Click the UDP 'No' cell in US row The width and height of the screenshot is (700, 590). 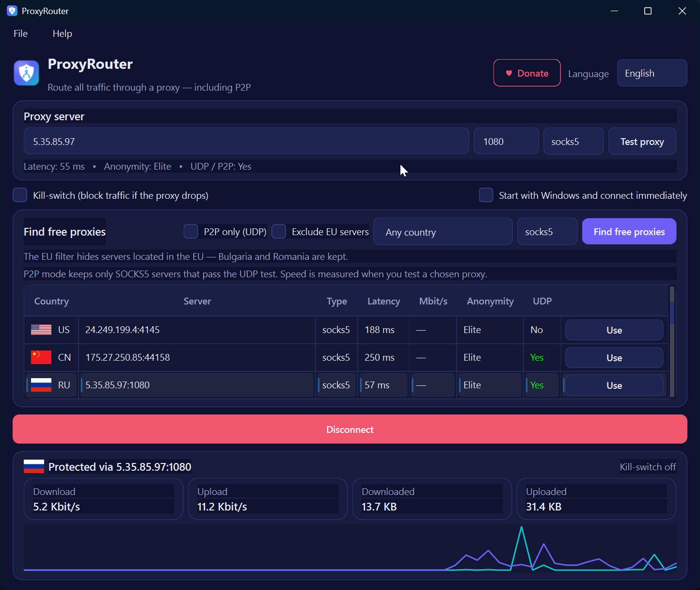[542, 330]
